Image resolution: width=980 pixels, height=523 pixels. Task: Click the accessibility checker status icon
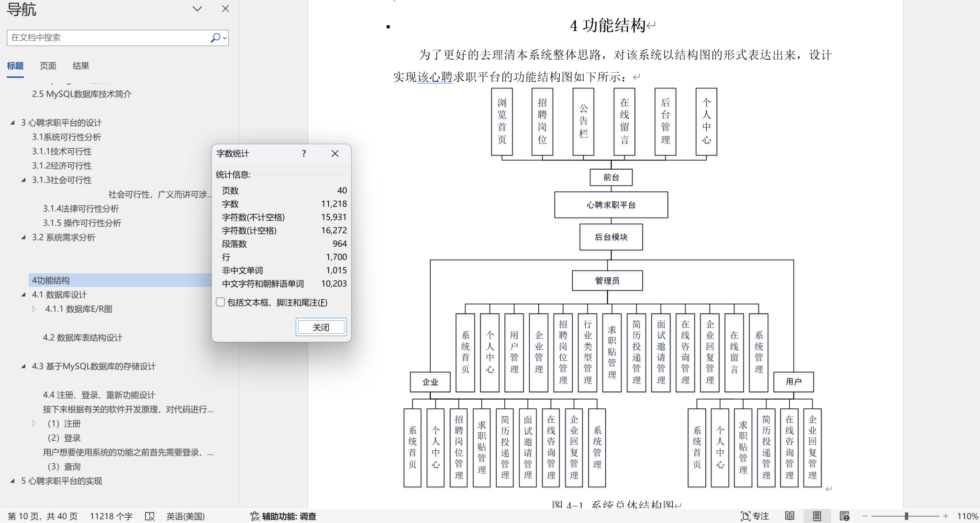click(255, 516)
